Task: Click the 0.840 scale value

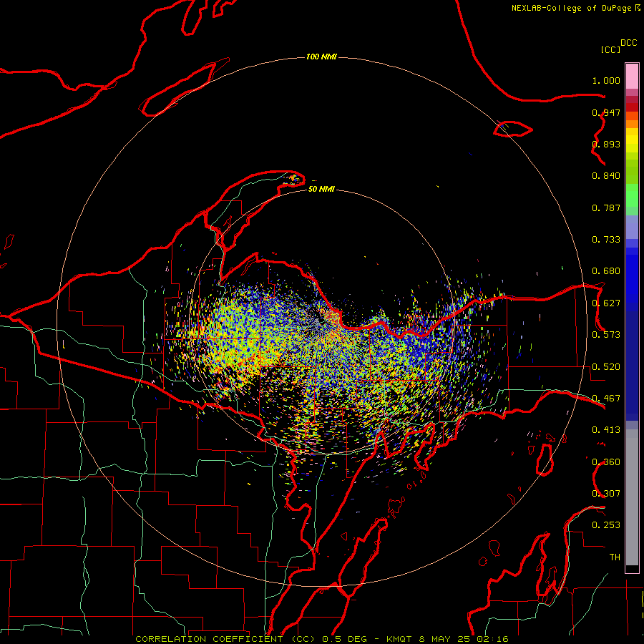Action: [606, 176]
